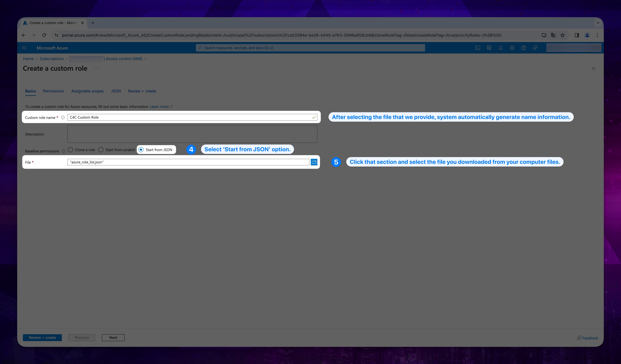621x364 pixels.
Task: Select the Clone a role radio button
Action: (70, 150)
